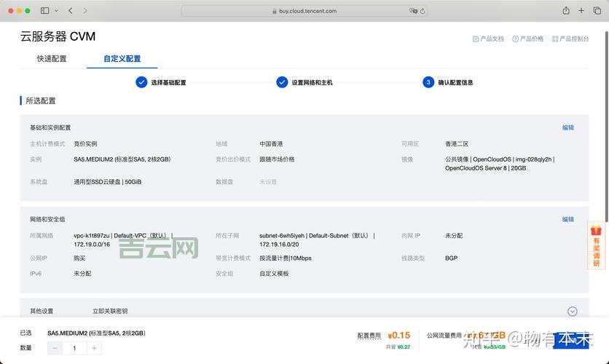Go to step 设置网络和主机
This screenshot has height=364, width=609.
point(305,82)
